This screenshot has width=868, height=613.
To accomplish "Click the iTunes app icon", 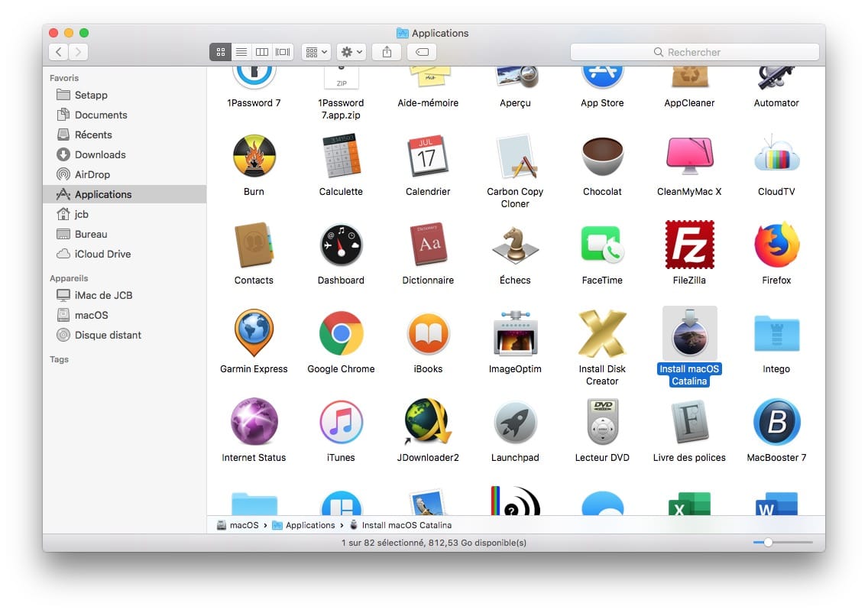I will click(x=341, y=423).
